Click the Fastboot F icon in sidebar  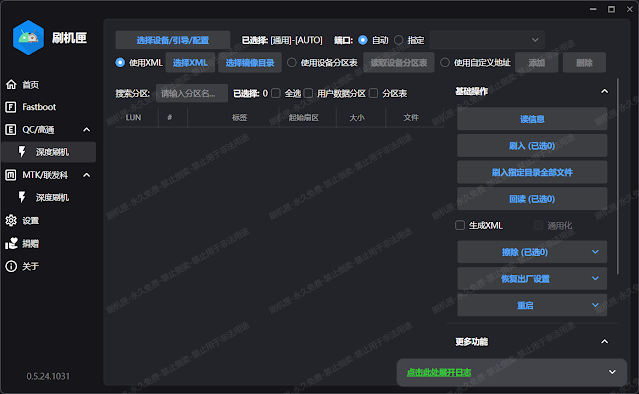click(x=11, y=107)
